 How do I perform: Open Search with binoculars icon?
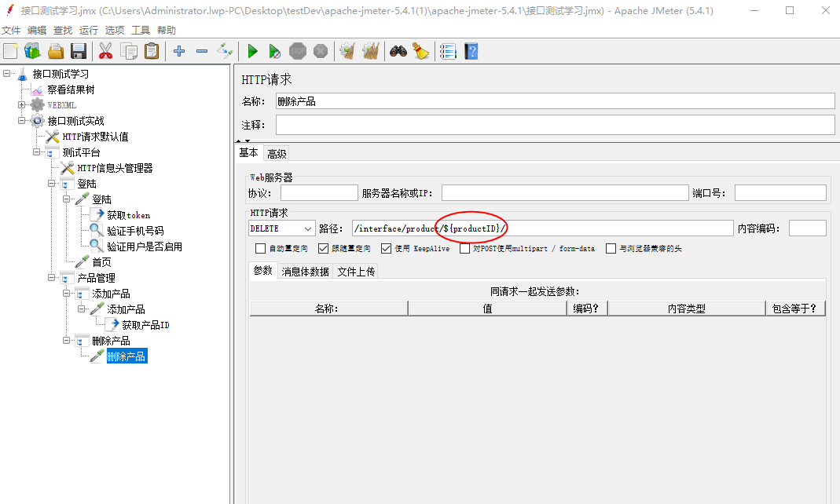coord(398,51)
